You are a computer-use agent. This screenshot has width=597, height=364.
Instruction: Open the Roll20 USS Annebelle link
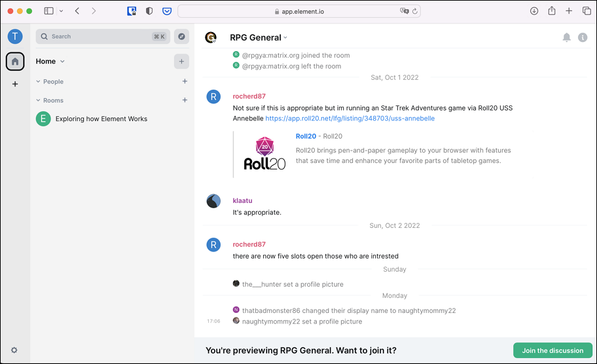(x=350, y=118)
